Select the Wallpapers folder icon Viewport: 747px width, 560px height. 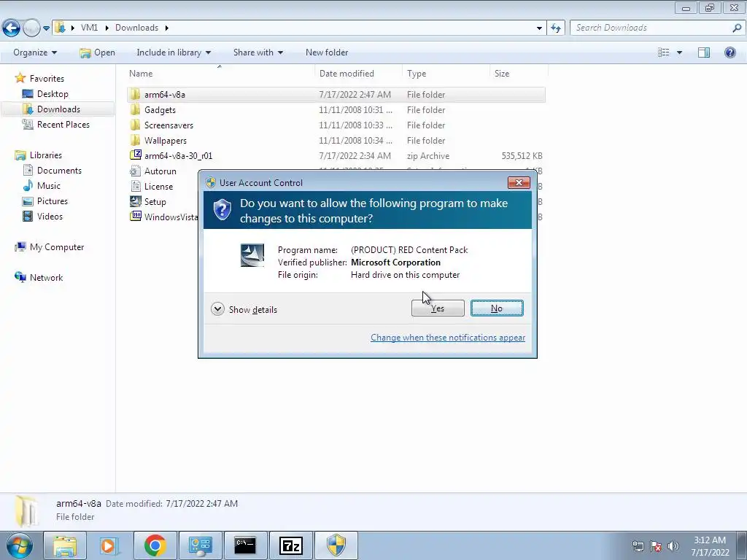click(135, 140)
